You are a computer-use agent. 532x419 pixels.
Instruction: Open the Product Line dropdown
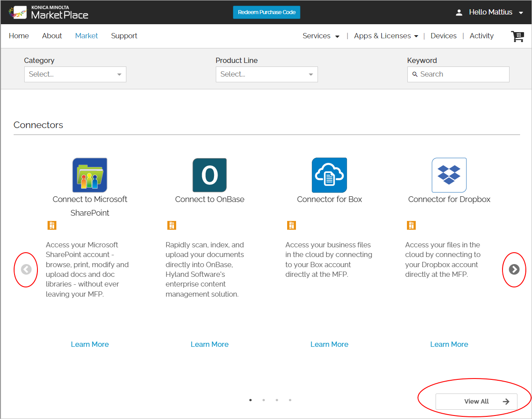point(267,74)
